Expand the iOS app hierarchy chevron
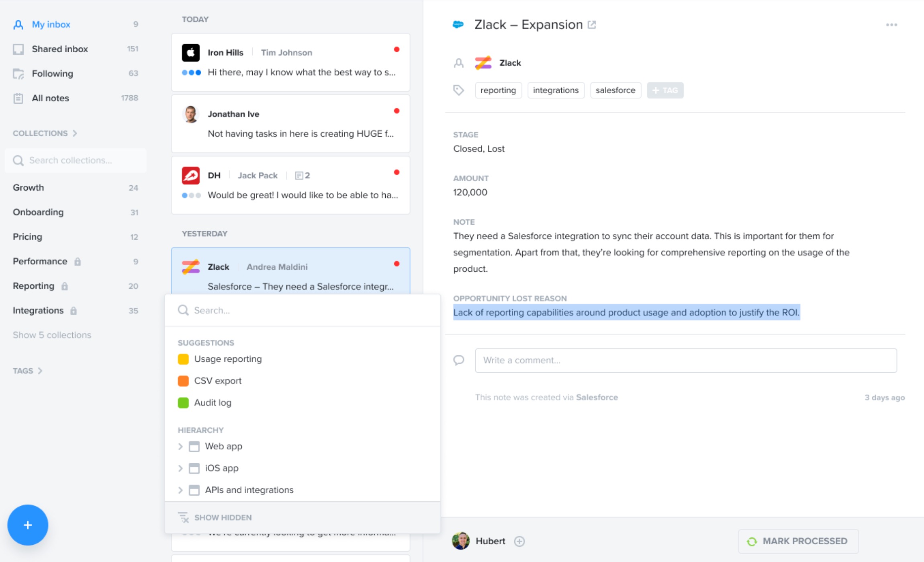Screen dimensions: 924x562 click(180, 468)
